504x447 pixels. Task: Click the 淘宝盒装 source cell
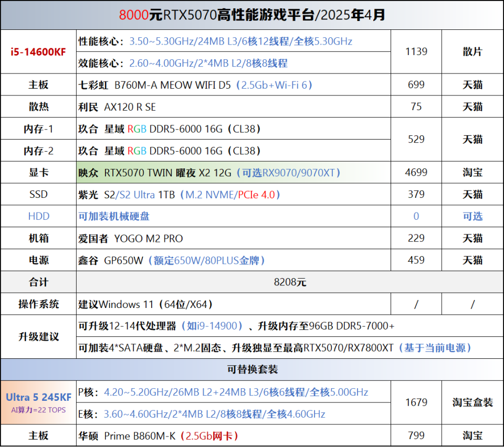click(472, 402)
